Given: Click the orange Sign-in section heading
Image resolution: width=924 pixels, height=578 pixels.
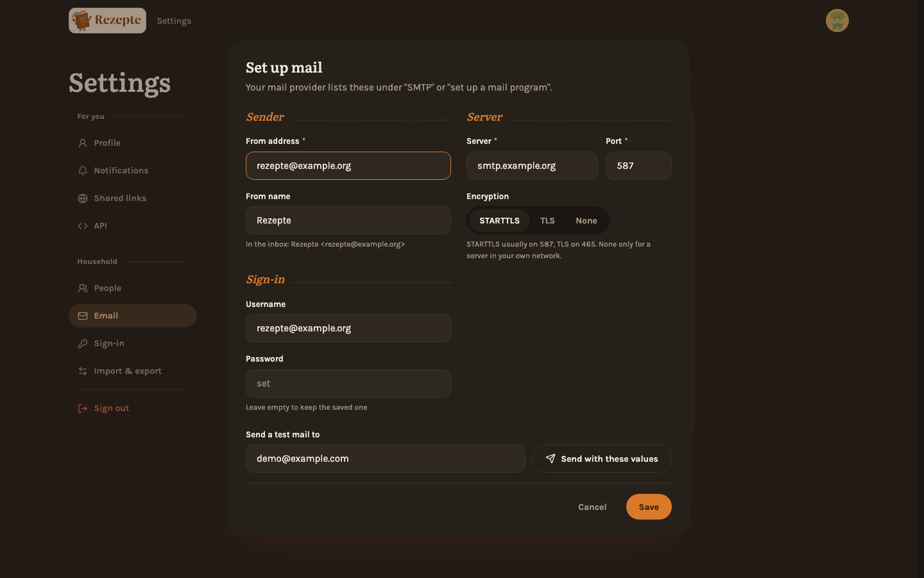Looking at the screenshot, I should pos(266,279).
